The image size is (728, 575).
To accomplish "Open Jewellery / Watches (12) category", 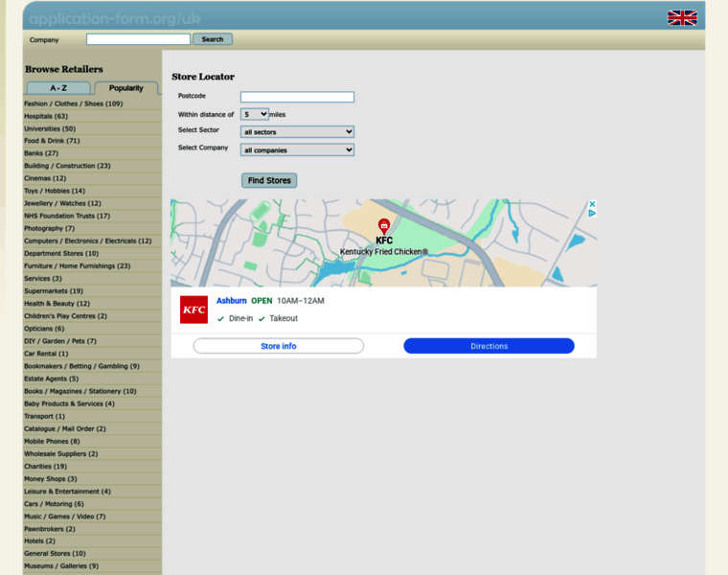I will coord(62,203).
